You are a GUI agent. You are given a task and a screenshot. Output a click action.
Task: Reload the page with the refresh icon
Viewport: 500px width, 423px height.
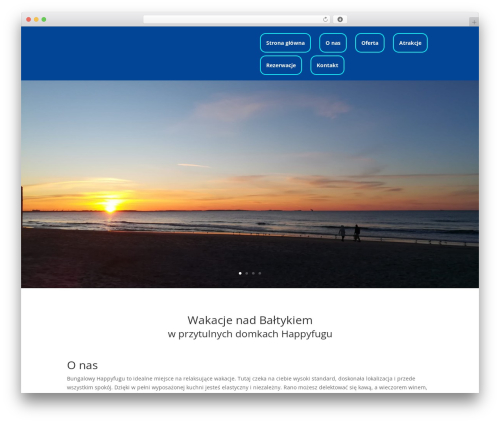pos(325,19)
